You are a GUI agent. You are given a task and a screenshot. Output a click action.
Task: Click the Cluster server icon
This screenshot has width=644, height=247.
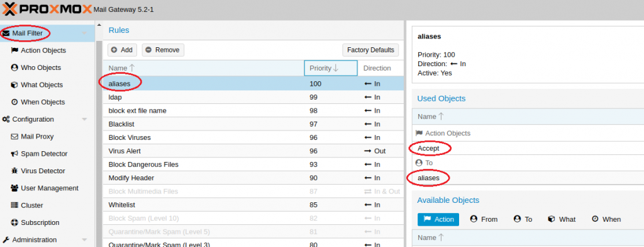(x=14, y=205)
